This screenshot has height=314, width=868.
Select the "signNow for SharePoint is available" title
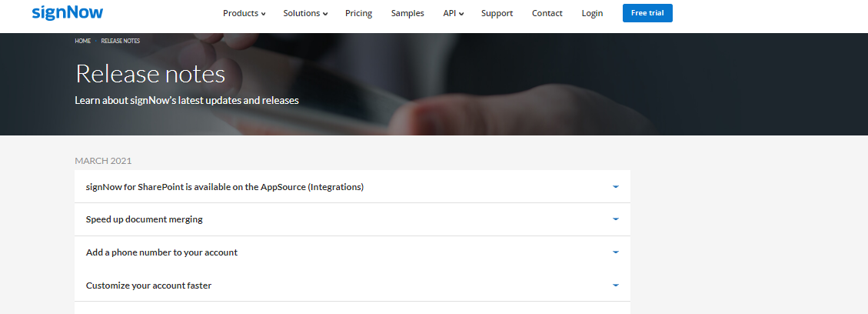224,187
